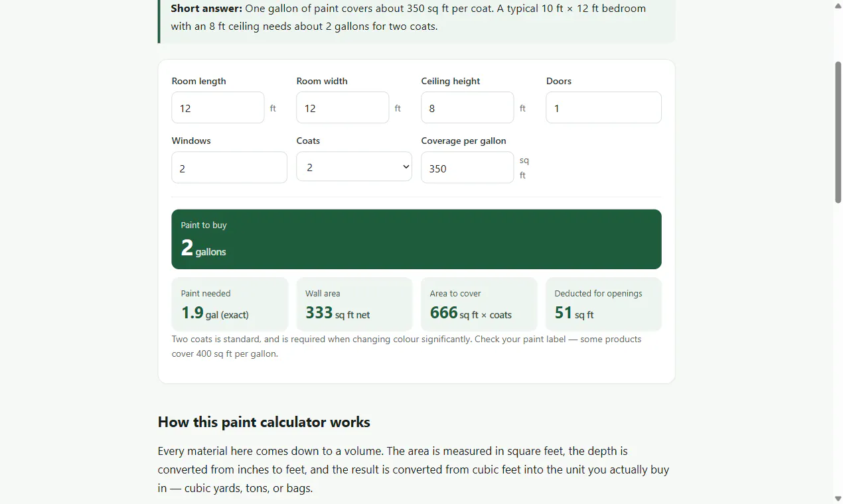Click the 'Room width' label
The height and width of the screenshot is (504, 843).
pyautogui.click(x=322, y=81)
